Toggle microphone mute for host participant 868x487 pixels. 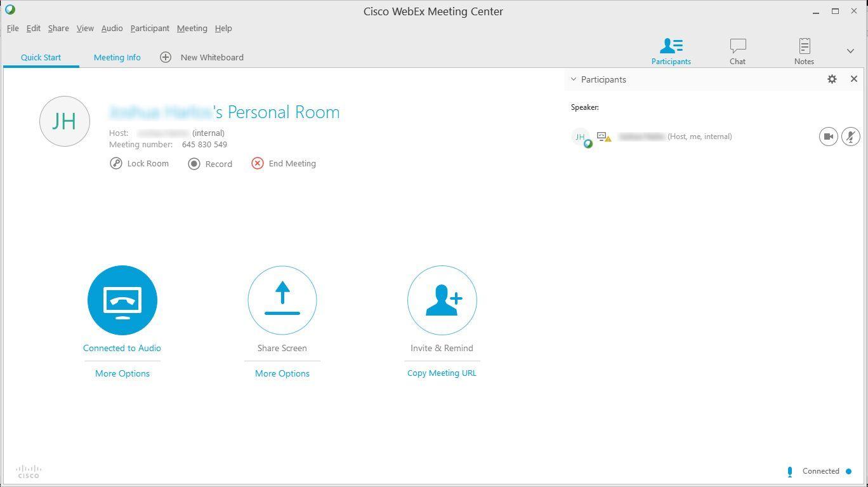[851, 137]
